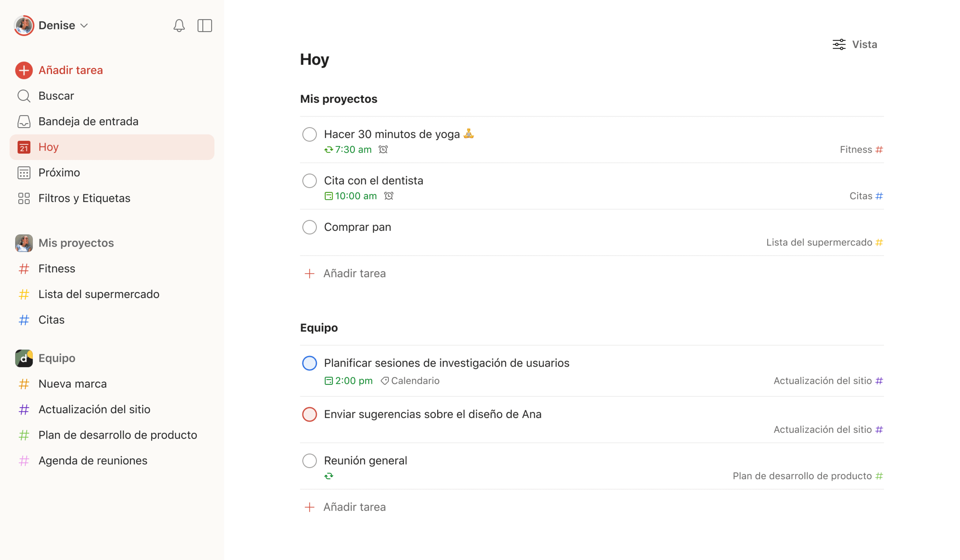Open the Denise account dropdown chevron
Viewport: 960px width, 560px height.
point(84,26)
